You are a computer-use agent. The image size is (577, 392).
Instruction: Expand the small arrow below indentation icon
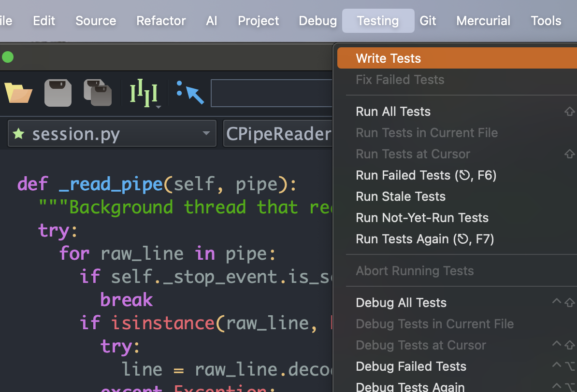tap(159, 107)
